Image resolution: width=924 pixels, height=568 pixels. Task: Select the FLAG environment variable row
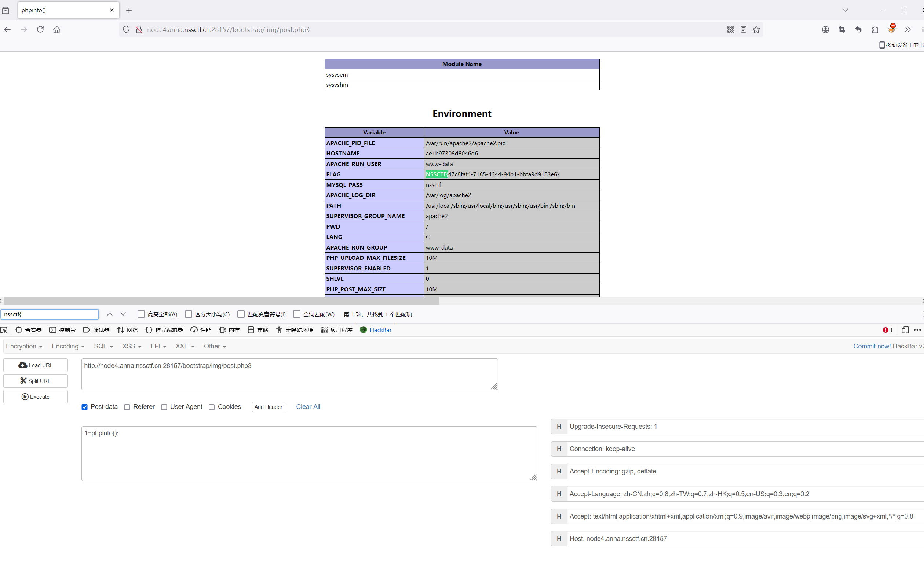tap(462, 174)
